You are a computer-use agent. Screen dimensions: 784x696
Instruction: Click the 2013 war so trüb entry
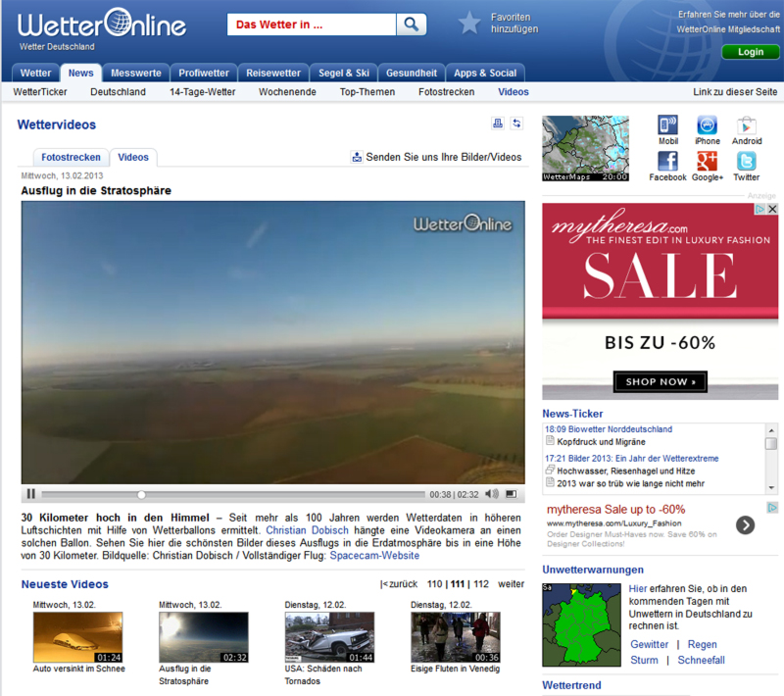click(x=630, y=483)
